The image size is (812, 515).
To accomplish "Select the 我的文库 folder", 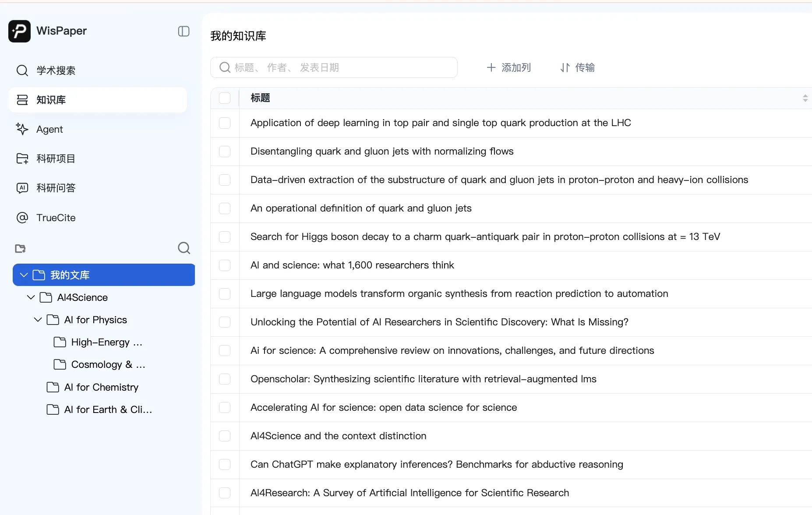I will 104,275.
